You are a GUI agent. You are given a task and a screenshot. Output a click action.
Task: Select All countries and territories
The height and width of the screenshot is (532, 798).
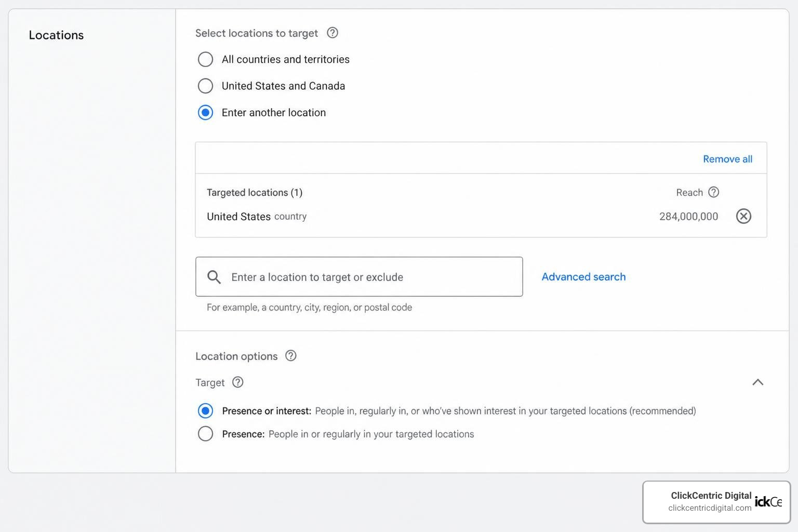point(205,59)
